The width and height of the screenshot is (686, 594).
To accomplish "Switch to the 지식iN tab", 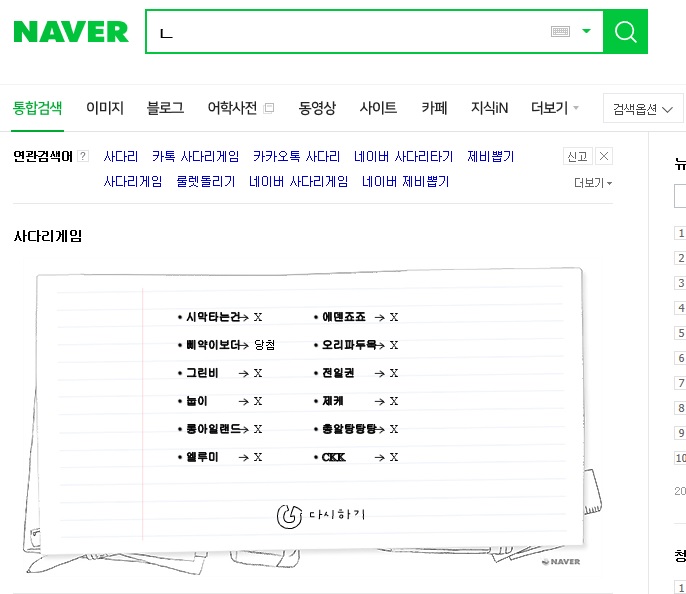I will (490, 108).
